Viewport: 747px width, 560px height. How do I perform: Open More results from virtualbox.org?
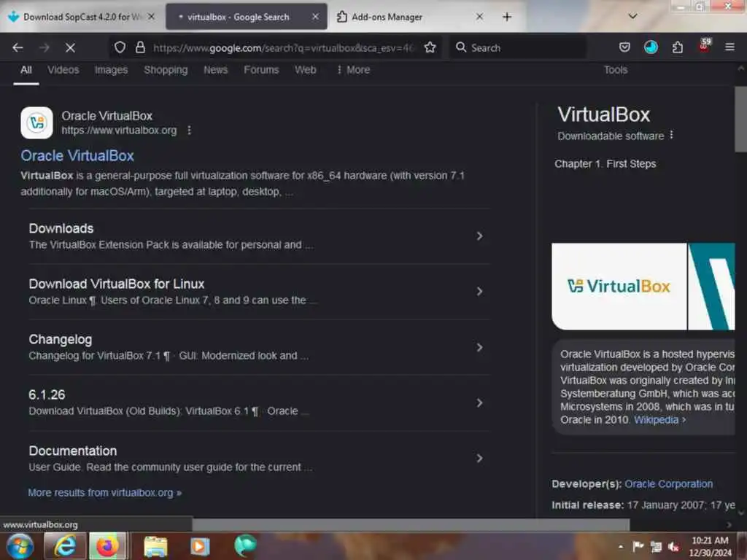point(105,492)
